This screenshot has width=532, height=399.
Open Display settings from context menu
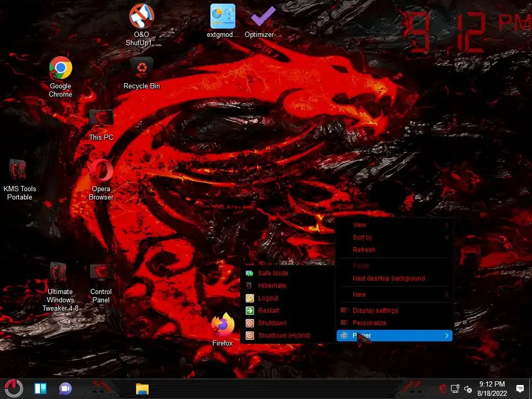(395, 311)
